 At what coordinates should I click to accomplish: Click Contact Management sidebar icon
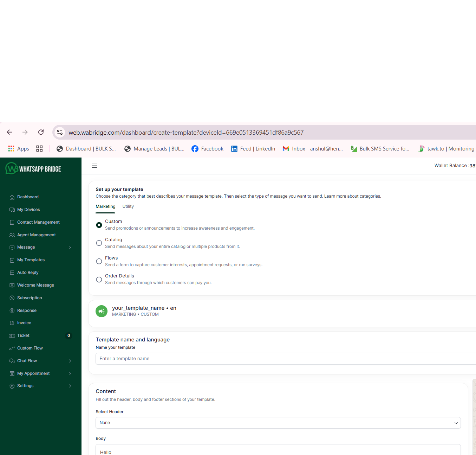click(x=12, y=222)
